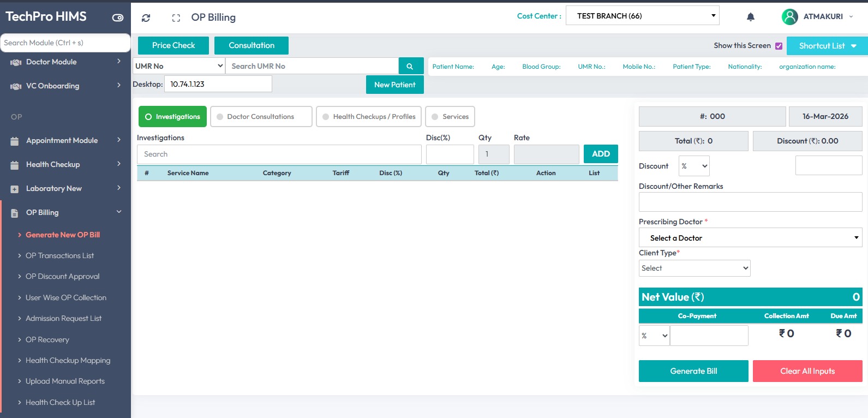Click the Clear All Inputs button
The height and width of the screenshot is (418, 868).
(807, 371)
